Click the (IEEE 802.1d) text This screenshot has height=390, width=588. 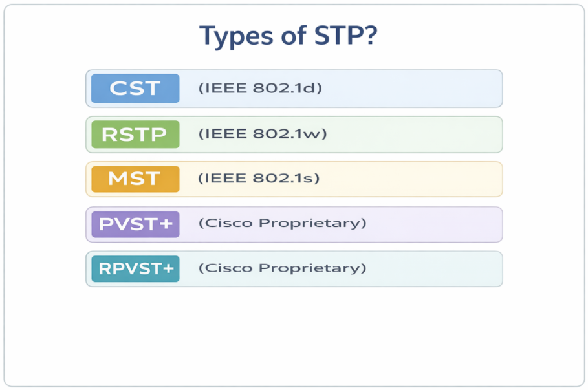[x=260, y=89]
